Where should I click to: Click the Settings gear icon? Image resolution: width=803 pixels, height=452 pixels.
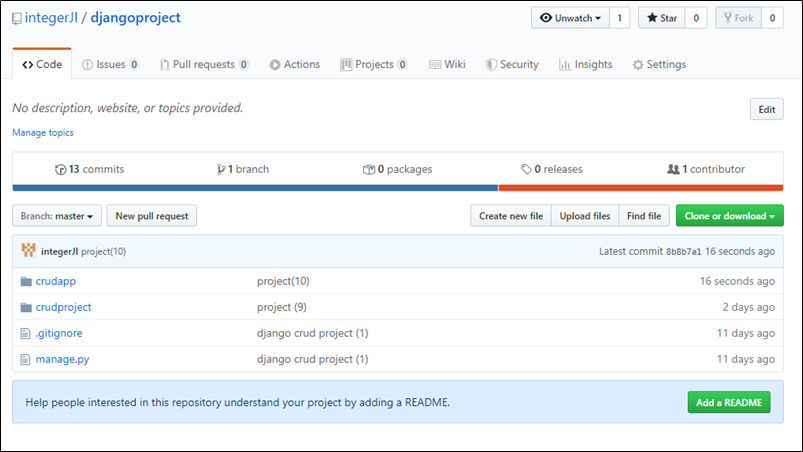pos(638,64)
